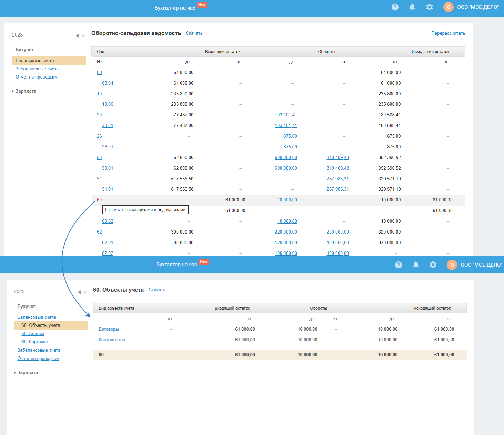Viewport: 504px width, 435px height.
Task: Open account 08 in the table
Action: [x=99, y=73]
